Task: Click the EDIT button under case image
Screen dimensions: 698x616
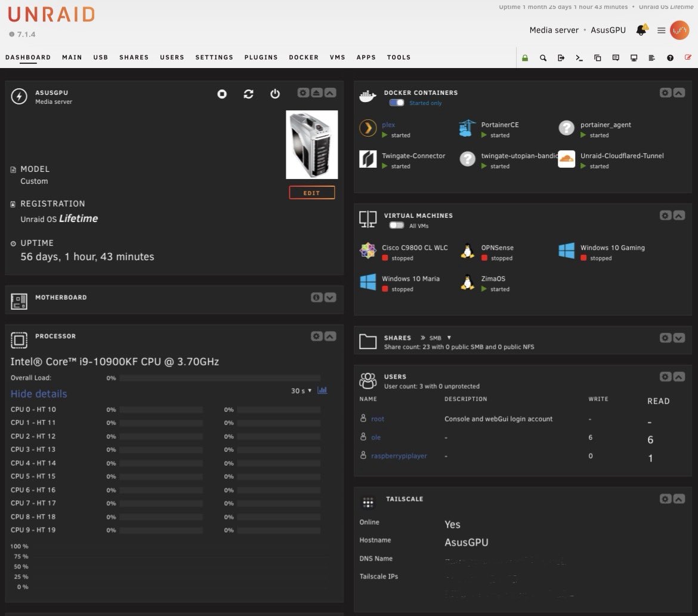Action: (x=311, y=193)
